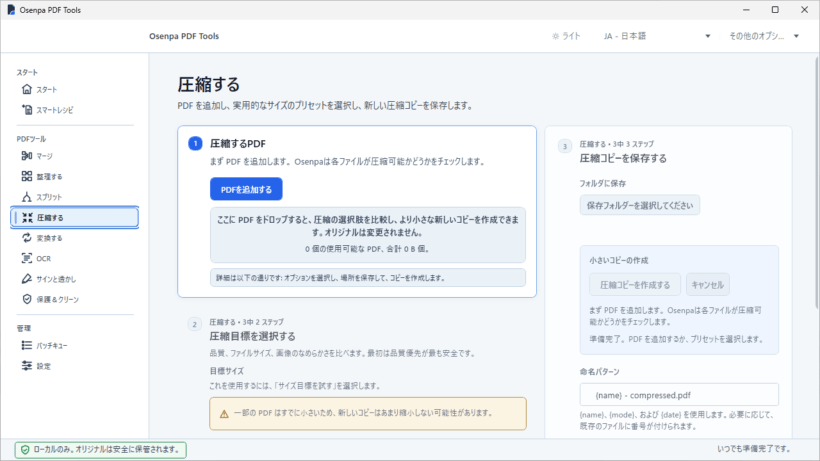Click the ローカルのみ status badge
Screen dimensions: 820x461
tap(101, 450)
